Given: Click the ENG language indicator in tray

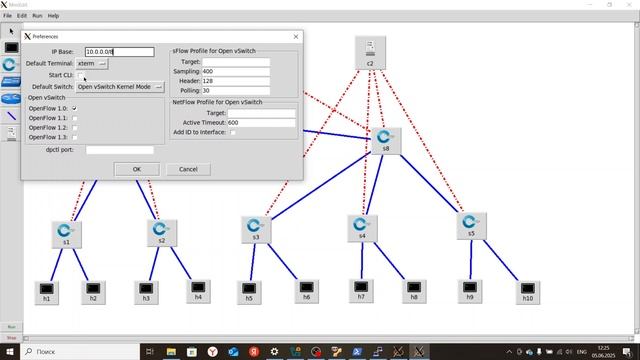Looking at the screenshot, I should 581,351.
